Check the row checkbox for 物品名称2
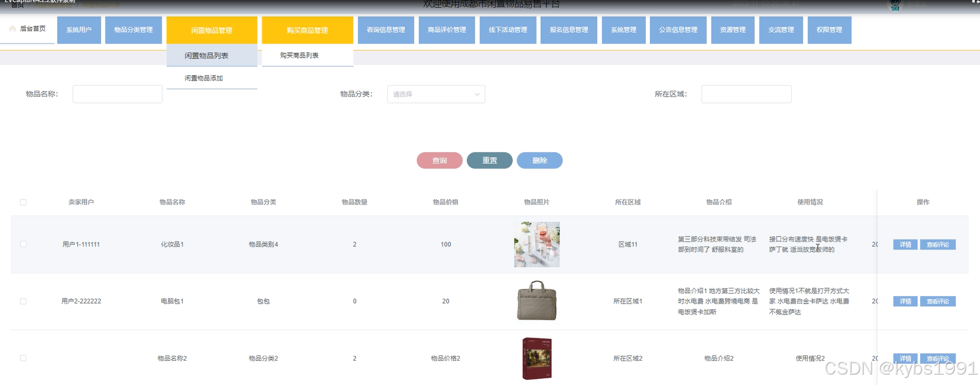Image resolution: width=980 pixels, height=385 pixels. (x=23, y=358)
